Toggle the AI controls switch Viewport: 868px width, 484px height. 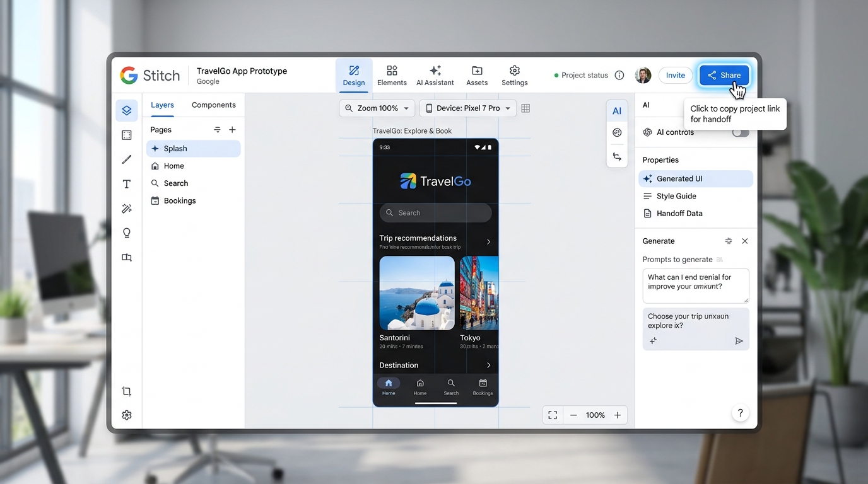coord(741,132)
